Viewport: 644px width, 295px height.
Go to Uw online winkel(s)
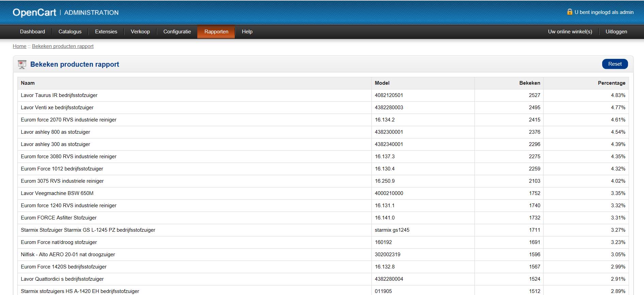click(570, 32)
